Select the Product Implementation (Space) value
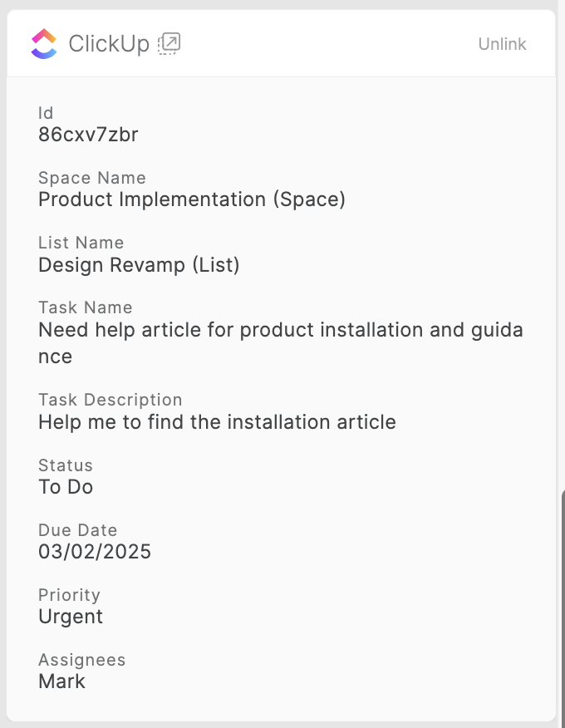565x728 pixels. click(x=192, y=199)
